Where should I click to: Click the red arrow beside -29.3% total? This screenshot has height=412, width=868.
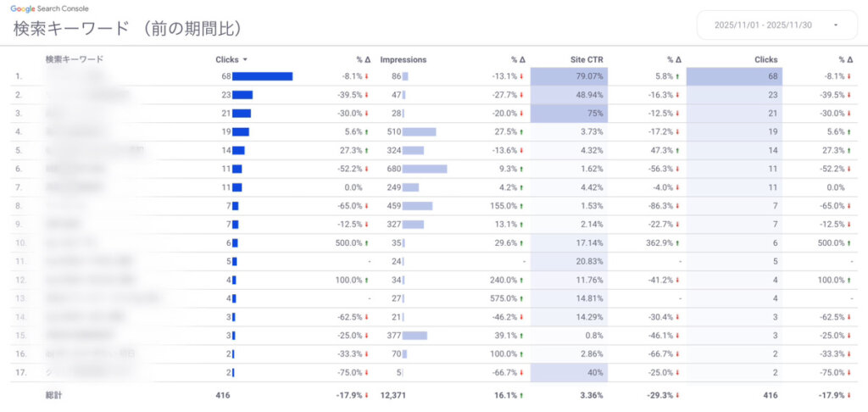678,395
